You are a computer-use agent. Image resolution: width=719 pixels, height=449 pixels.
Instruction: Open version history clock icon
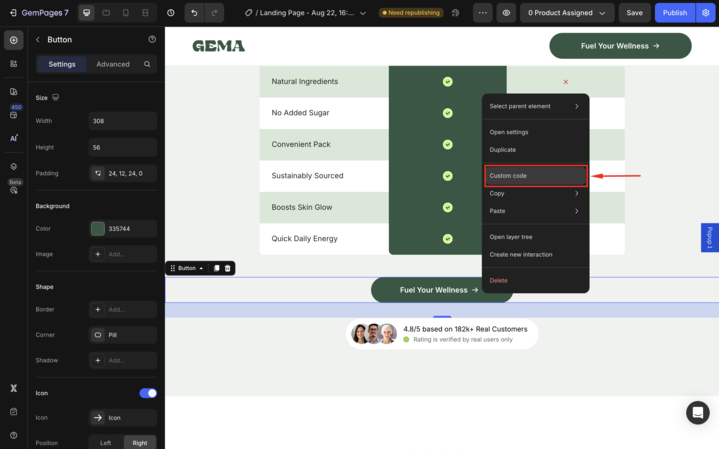coord(171,13)
